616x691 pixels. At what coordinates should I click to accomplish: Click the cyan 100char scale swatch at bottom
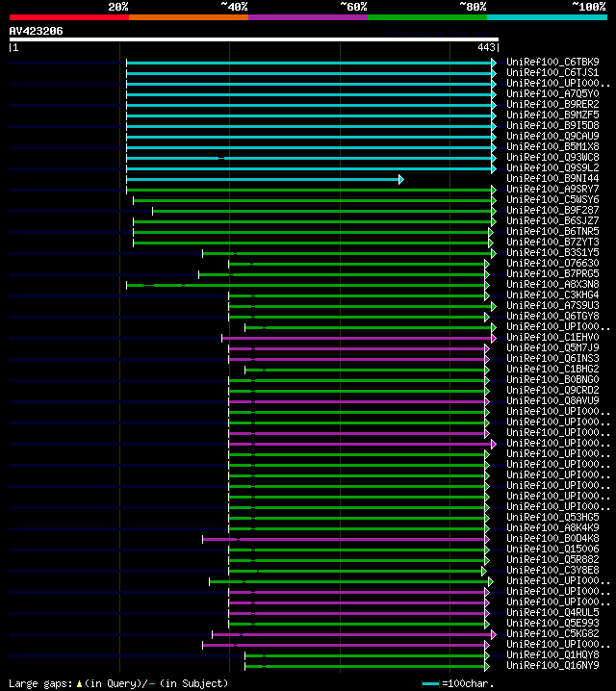pyautogui.click(x=430, y=684)
